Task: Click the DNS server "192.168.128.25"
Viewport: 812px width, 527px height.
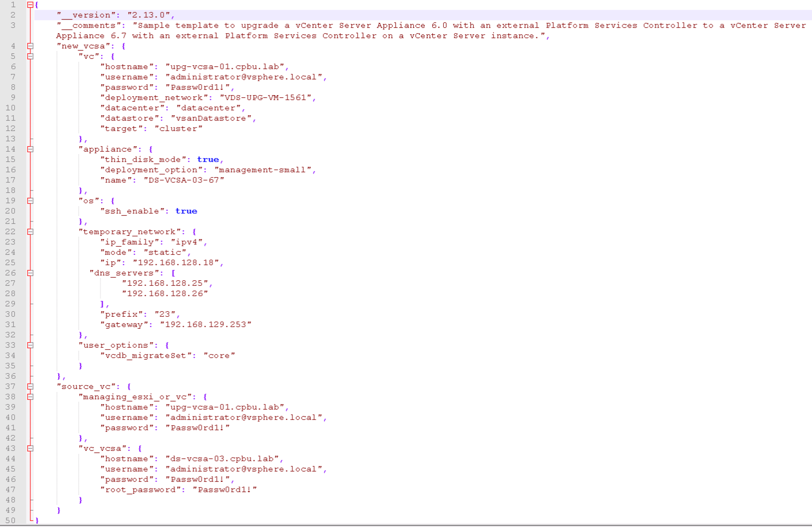Action: point(165,284)
